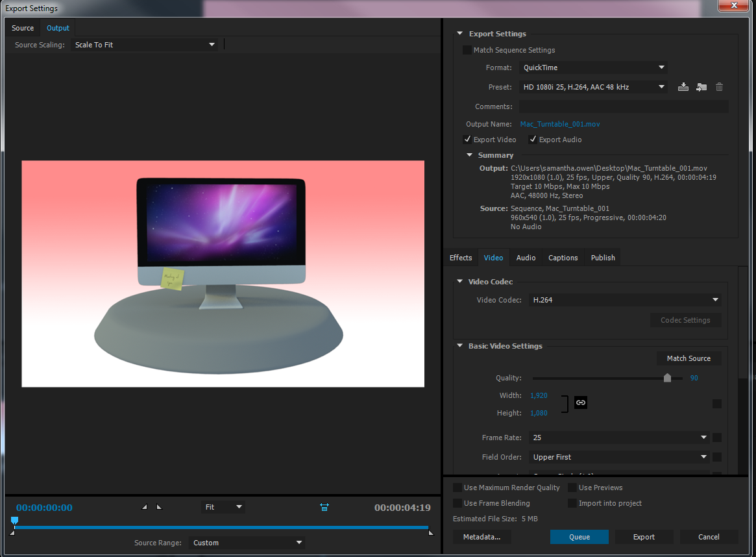This screenshot has width=756, height=557.
Task: Click the Match Source button
Action: tap(689, 358)
